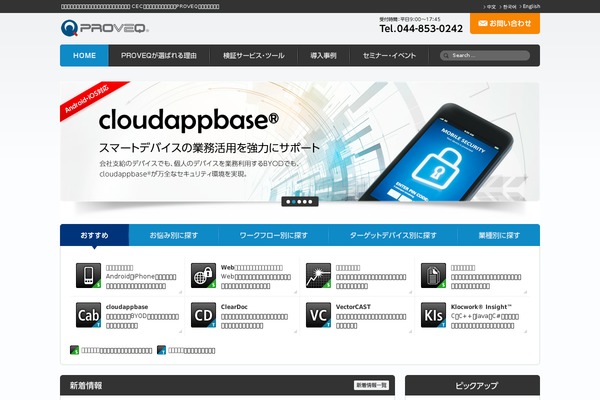Select the 業種別に探す tab
Viewport: 600px width, 400px height.
tap(499, 235)
